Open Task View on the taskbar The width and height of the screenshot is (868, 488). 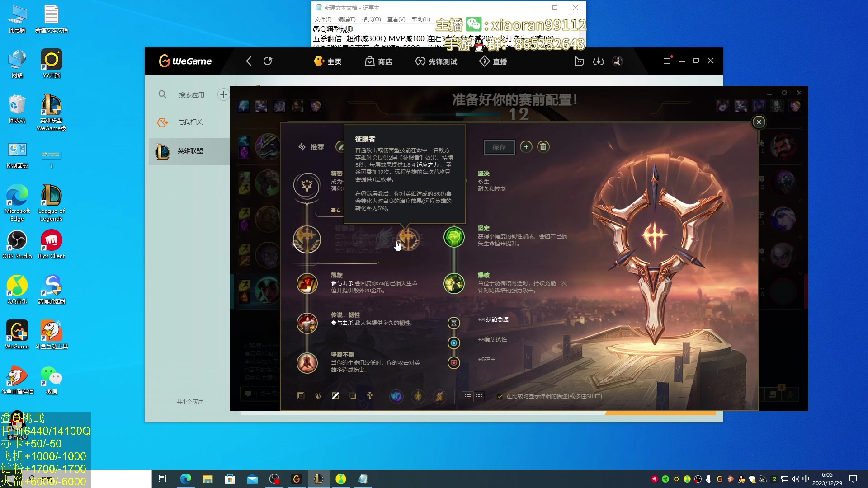pyautogui.click(x=163, y=479)
